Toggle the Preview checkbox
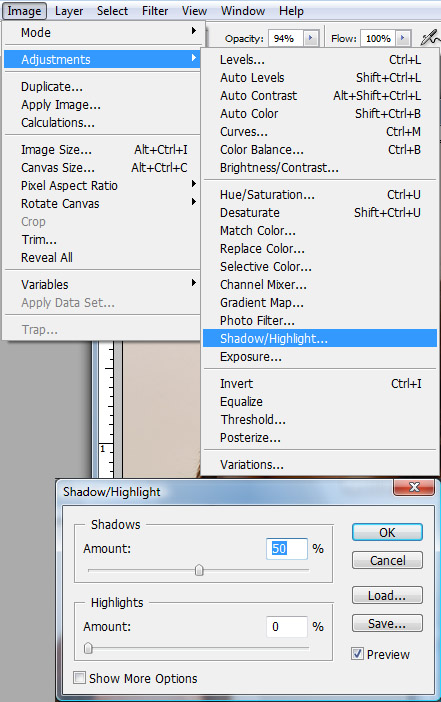The width and height of the screenshot is (441, 702). (x=357, y=654)
